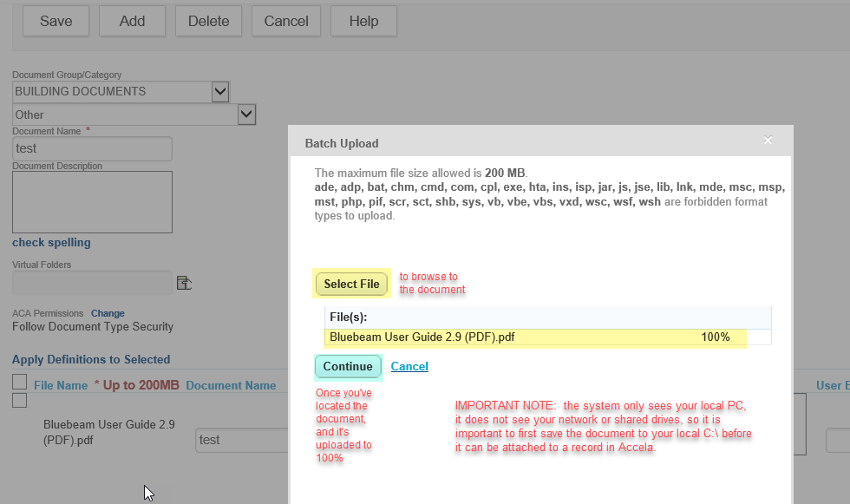This screenshot has width=850, height=504.
Task: Tick the lower checkbox under File Name header
Action: pyautogui.click(x=19, y=400)
